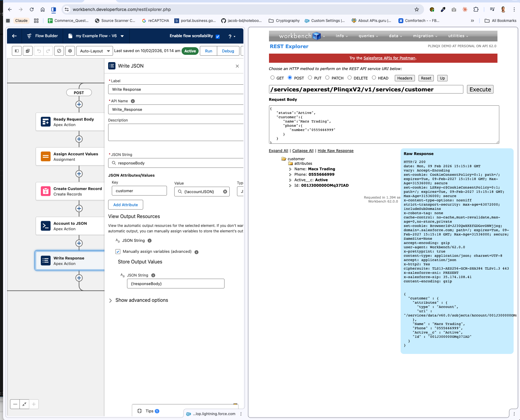Viewport: 520px width, 420px height.
Task: Open the Workbench info menu
Action: 341,36
